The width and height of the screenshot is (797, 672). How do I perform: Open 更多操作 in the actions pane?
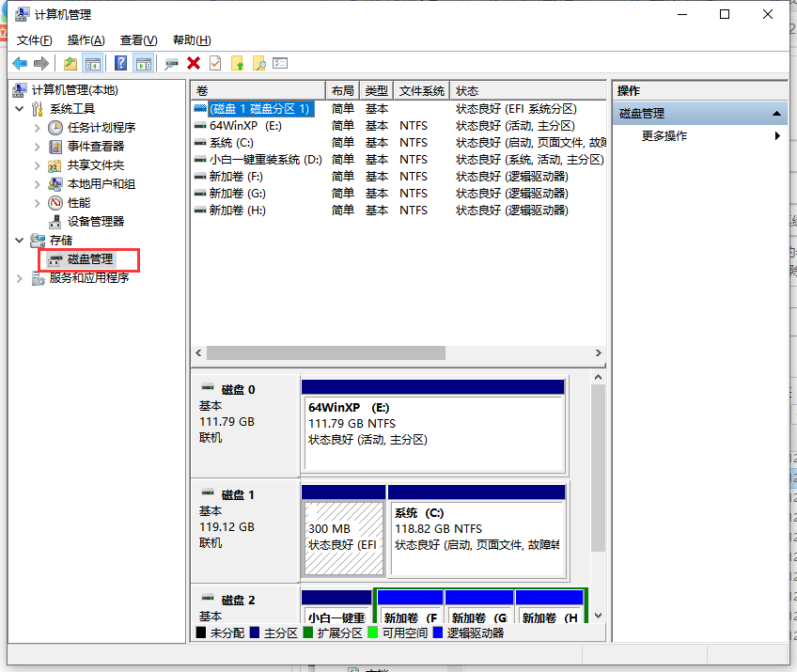click(664, 136)
